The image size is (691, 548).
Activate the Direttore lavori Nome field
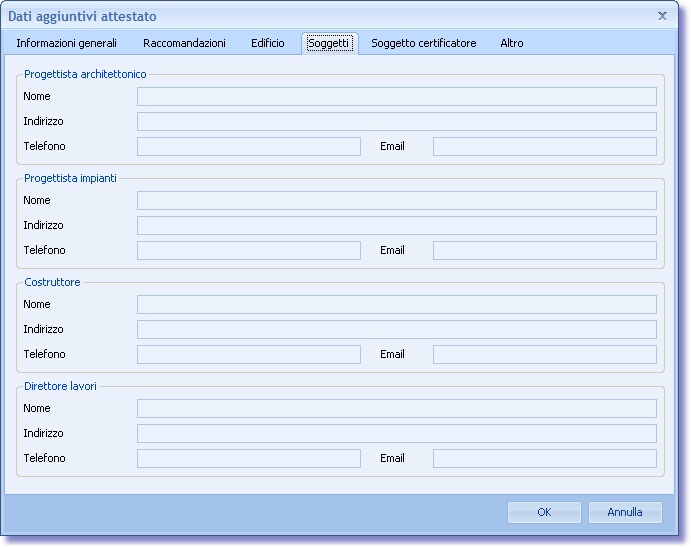tap(397, 408)
